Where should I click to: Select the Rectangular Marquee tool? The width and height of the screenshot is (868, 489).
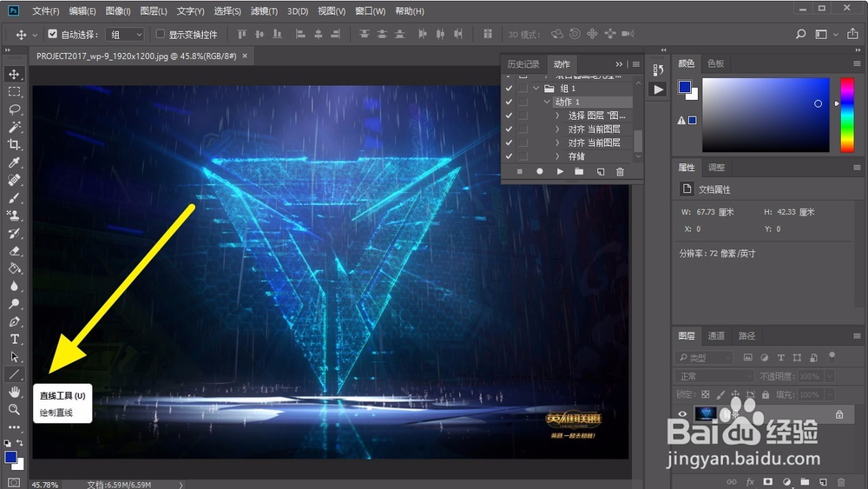(x=15, y=91)
